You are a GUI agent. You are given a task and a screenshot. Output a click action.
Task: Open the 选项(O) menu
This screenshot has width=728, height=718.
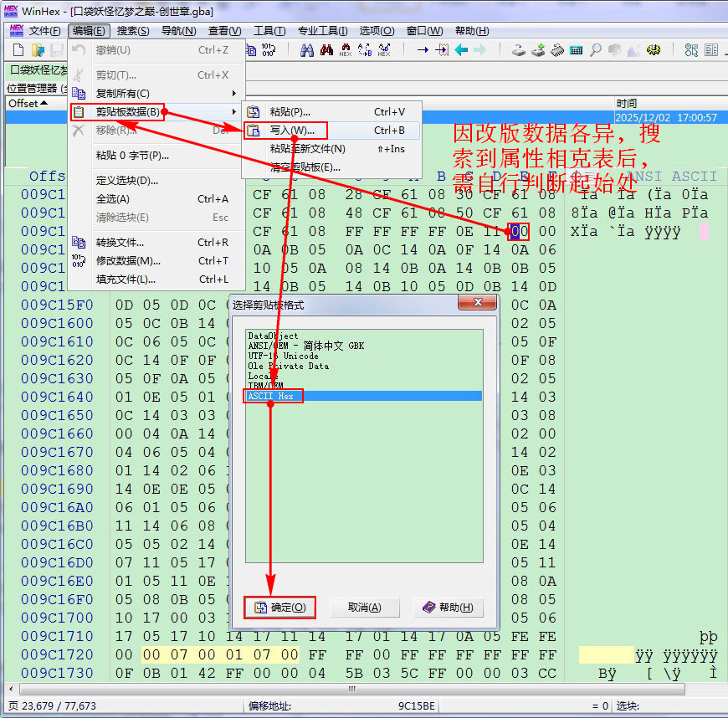[377, 31]
